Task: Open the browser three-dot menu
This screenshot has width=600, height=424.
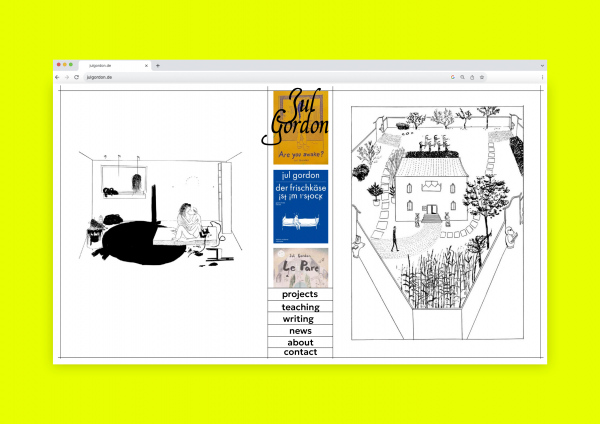Action: click(543, 77)
